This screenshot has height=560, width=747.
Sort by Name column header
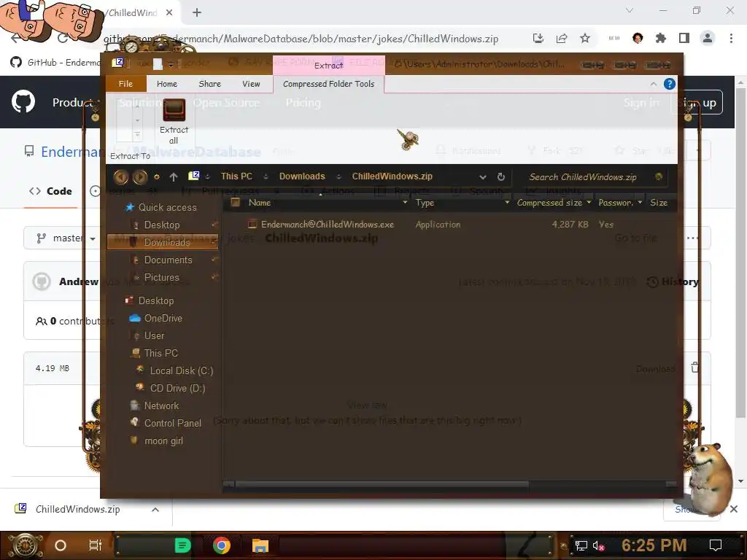(x=260, y=203)
